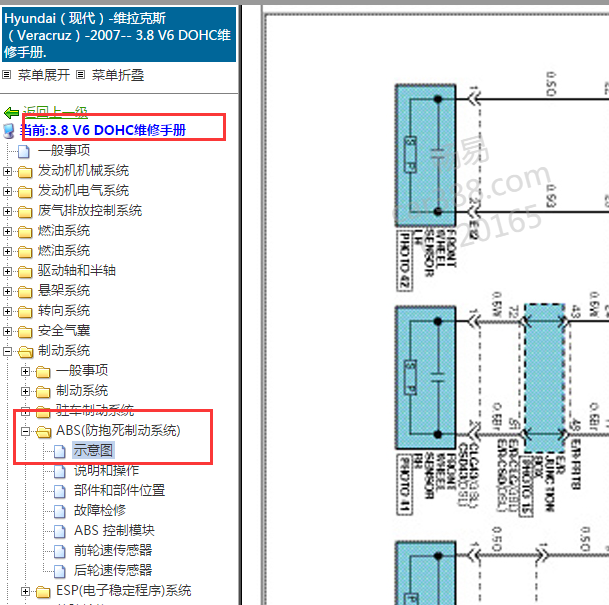This screenshot has height=605, width=609.
Task: Click the 菜单折叠 collapse-all button
Action: pyautogui.click(x=118, y=75)
